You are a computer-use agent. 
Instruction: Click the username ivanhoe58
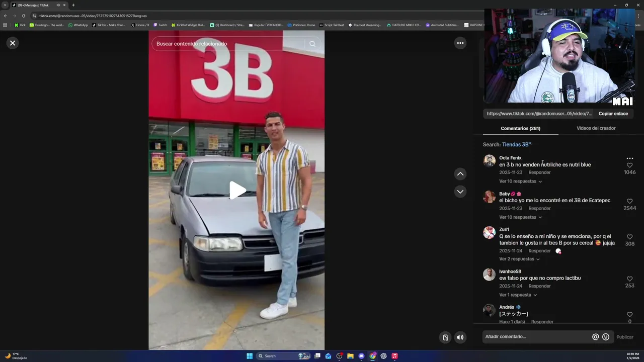coord(510,271)
